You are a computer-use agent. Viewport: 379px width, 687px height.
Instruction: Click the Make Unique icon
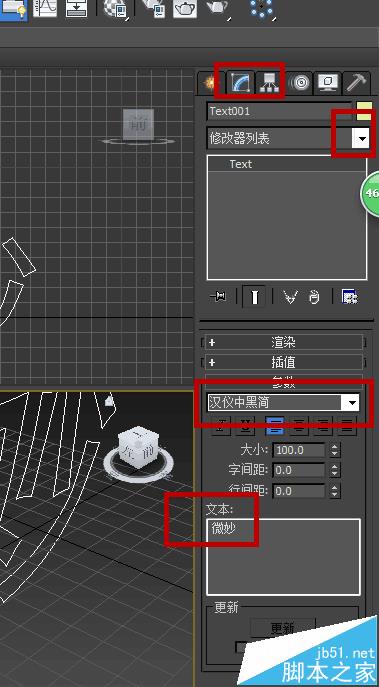[290, 297]
